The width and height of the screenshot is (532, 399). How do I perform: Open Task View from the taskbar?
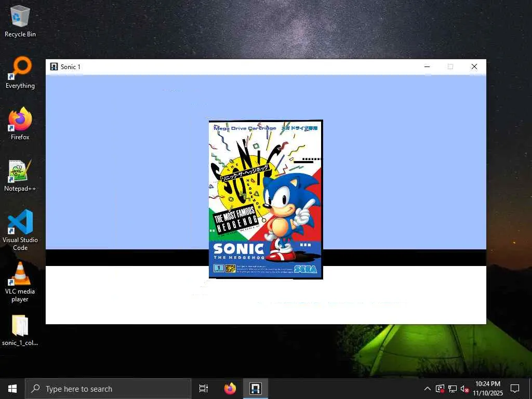click(x=204, y=389)
